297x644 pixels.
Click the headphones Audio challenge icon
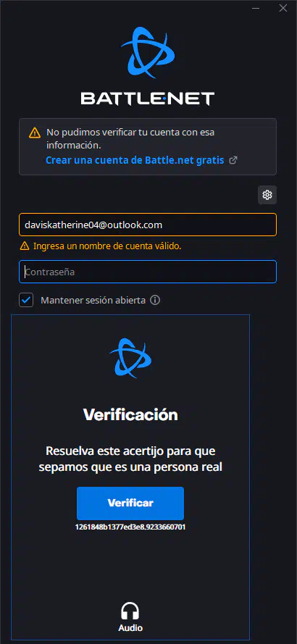point(130,611)
